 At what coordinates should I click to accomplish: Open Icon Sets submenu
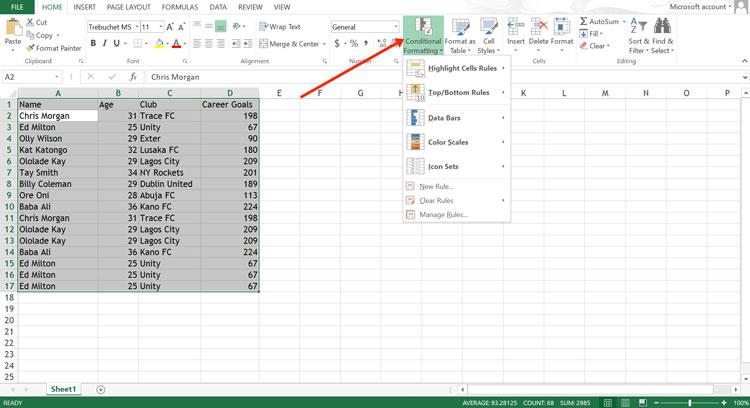456,166
